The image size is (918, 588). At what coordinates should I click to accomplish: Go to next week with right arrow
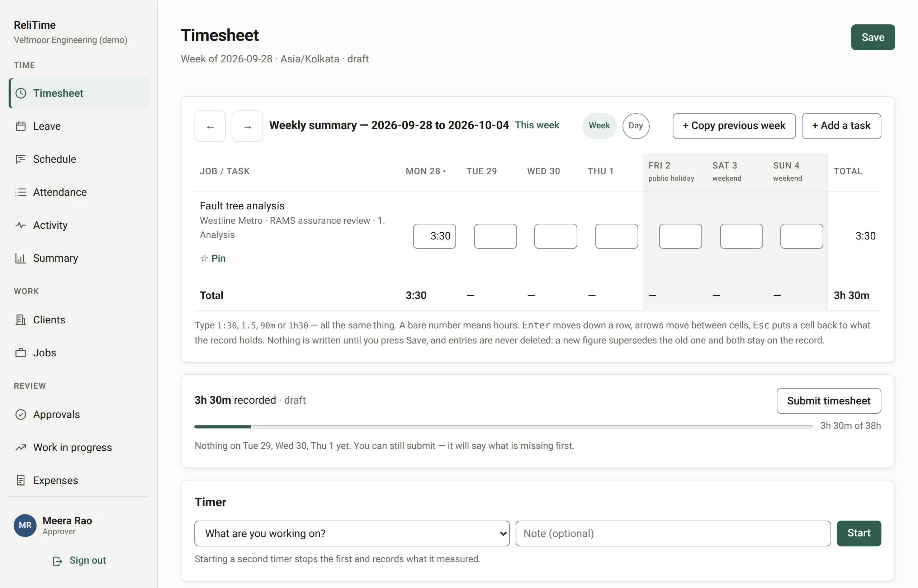click(247, 126)
